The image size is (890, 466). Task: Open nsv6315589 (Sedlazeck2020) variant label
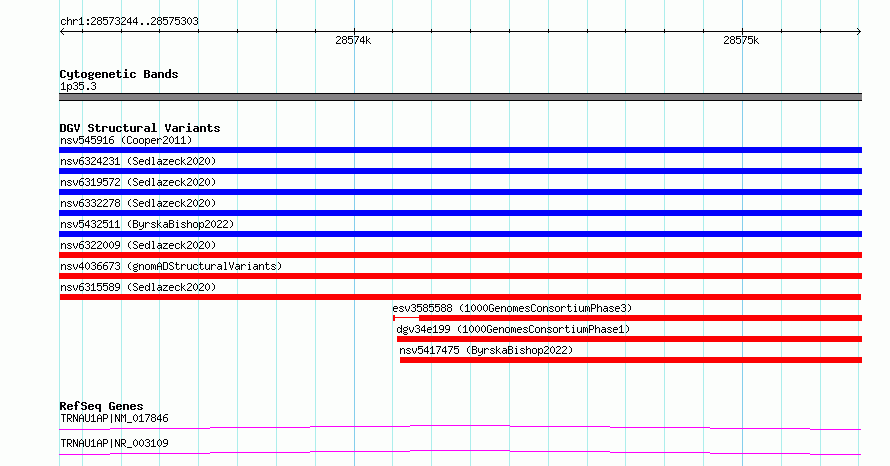[x=138, y=287]
